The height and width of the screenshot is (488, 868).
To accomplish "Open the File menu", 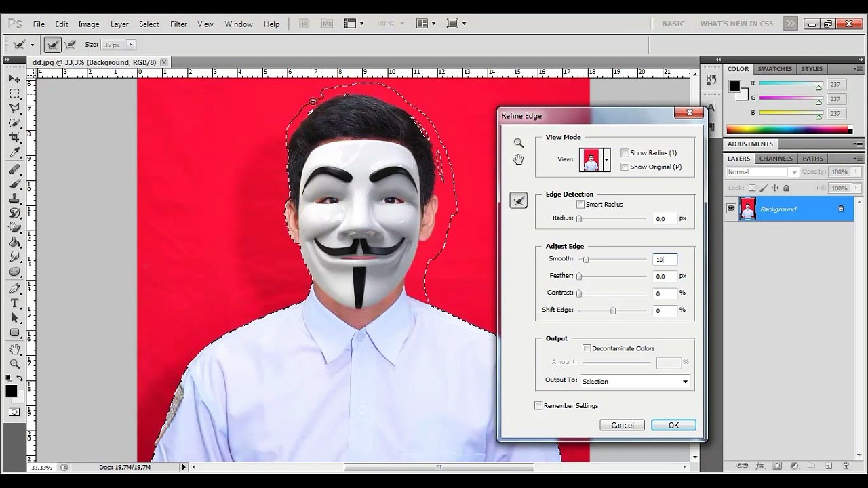I will (39, 24).
